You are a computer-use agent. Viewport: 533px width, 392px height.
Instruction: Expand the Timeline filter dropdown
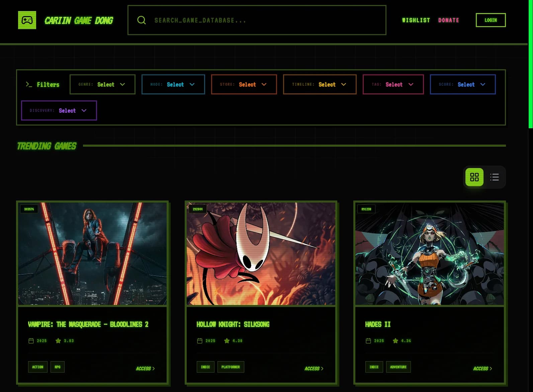320,84
